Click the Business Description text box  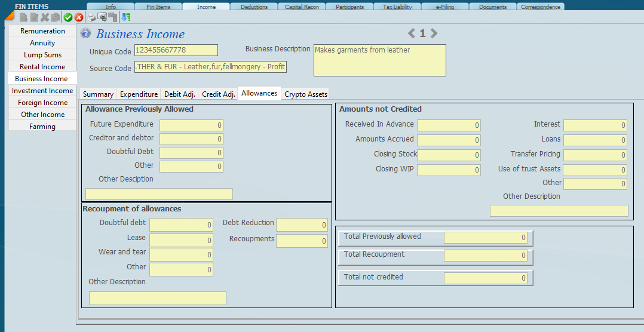[379, 60]
